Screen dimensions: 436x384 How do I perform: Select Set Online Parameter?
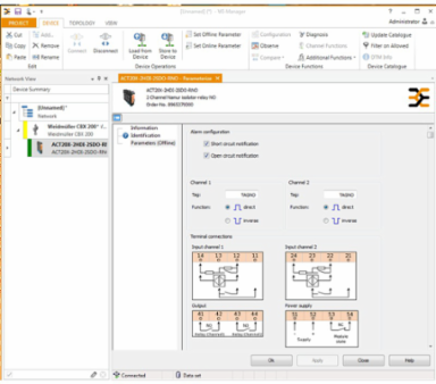(213, 46)
